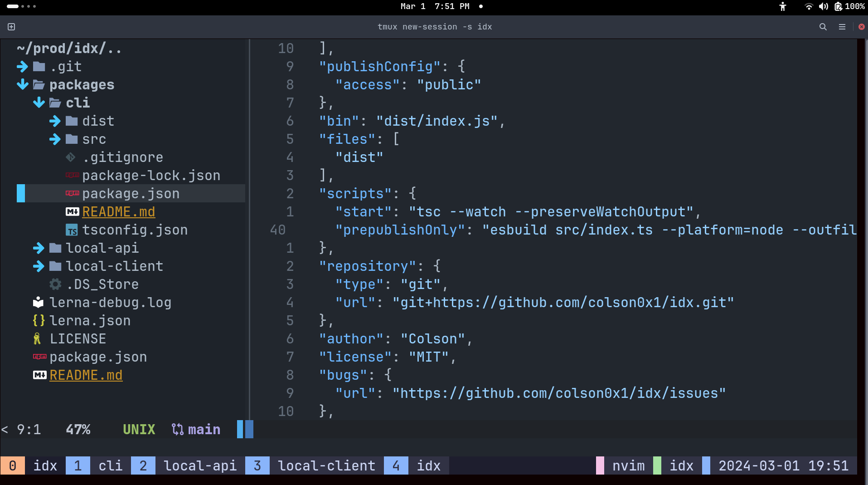The height and width of the screenshot is (485, 868).
Task: Click the volume speaker icon in top bar
Action: pyautogui.click(x=824, y=6)
